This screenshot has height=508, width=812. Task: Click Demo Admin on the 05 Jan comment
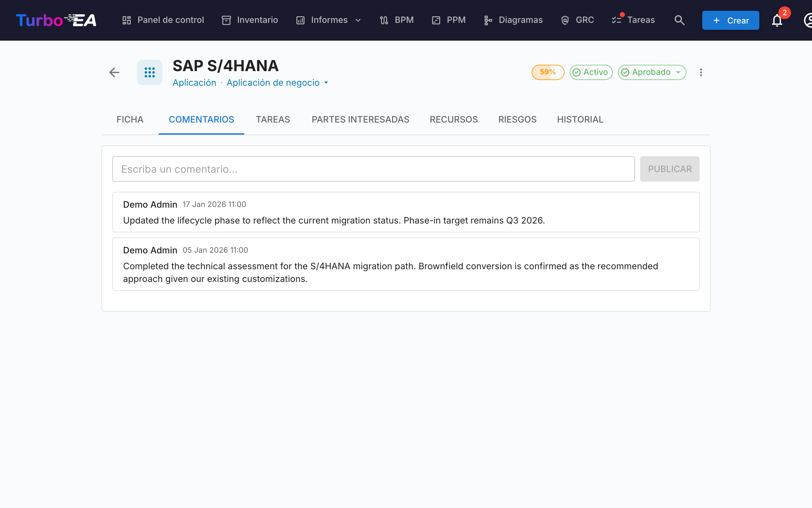coord(150,250)
